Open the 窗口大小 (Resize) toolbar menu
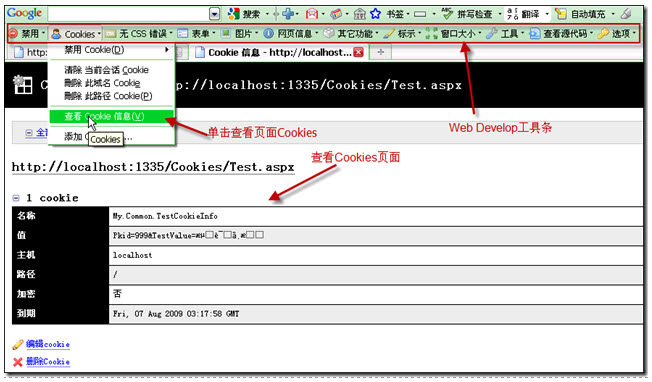 coord(454,33)
